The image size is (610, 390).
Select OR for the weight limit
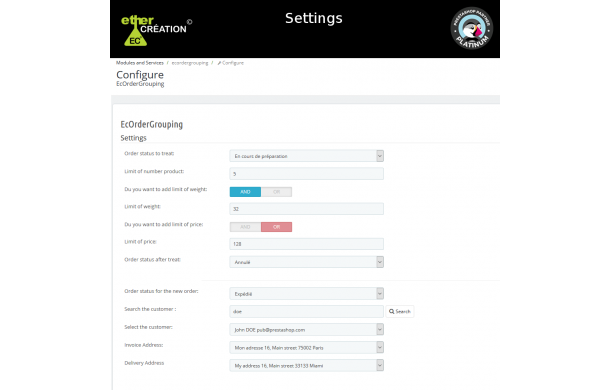276,191
